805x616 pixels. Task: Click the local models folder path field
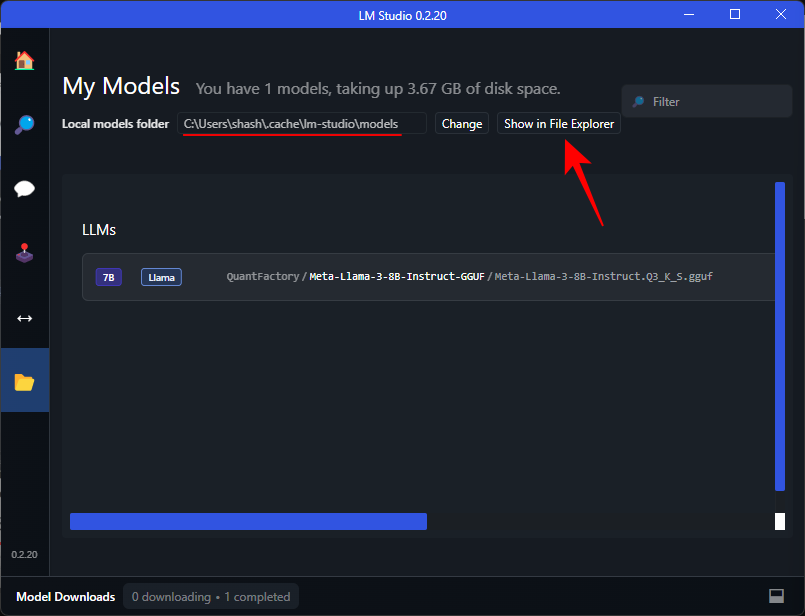[x=302, y=124]
